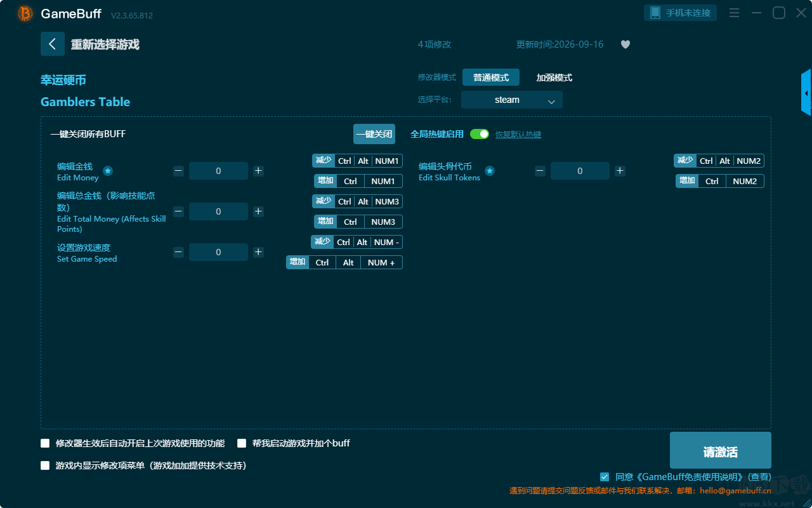Click the heart favorite icon

[x=625, y=44]
